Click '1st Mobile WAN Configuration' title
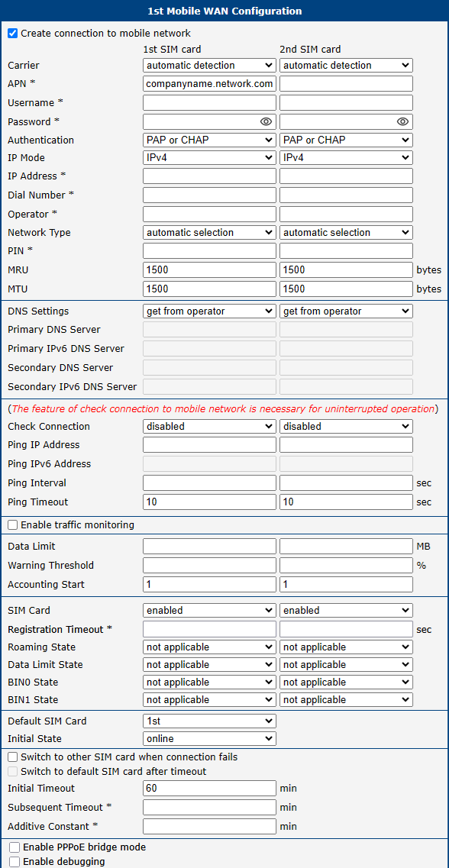This screenshot has width=449, height=868. coord(224,11)
